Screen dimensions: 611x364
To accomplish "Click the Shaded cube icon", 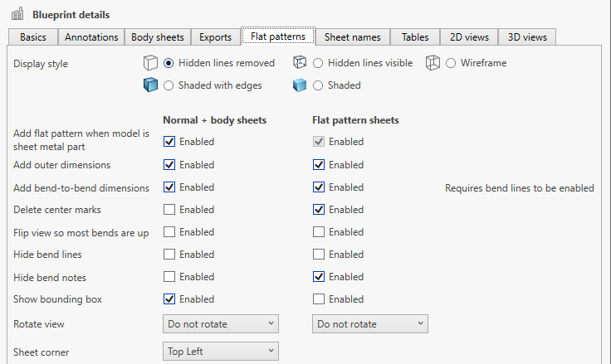I will pyautogui.click(x=300, y=85).
